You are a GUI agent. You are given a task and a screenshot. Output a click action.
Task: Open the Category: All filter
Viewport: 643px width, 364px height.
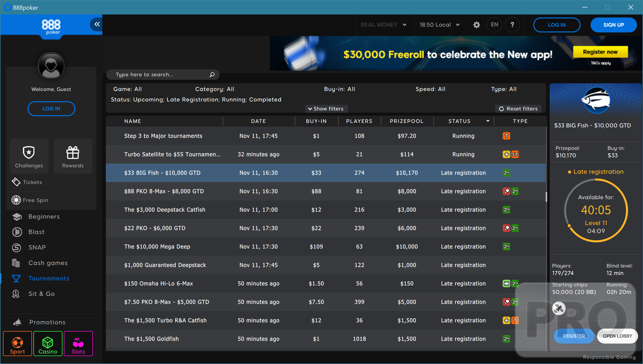[214, 89]
